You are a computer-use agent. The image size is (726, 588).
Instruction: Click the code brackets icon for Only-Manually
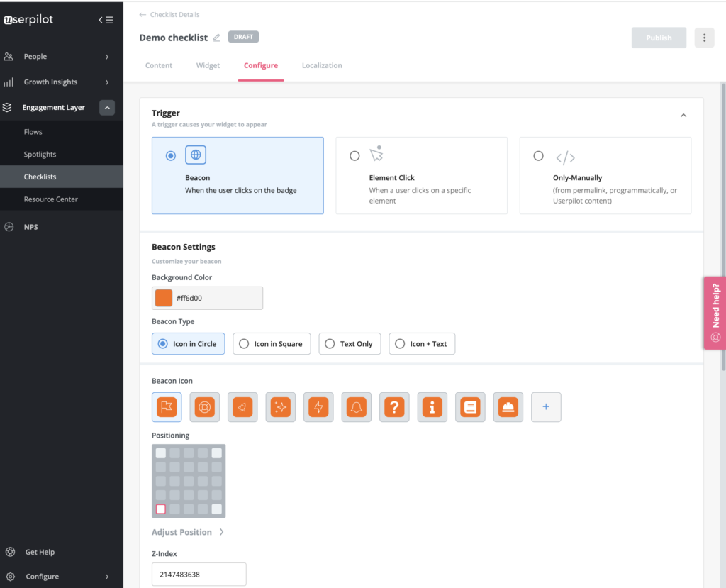565,158
